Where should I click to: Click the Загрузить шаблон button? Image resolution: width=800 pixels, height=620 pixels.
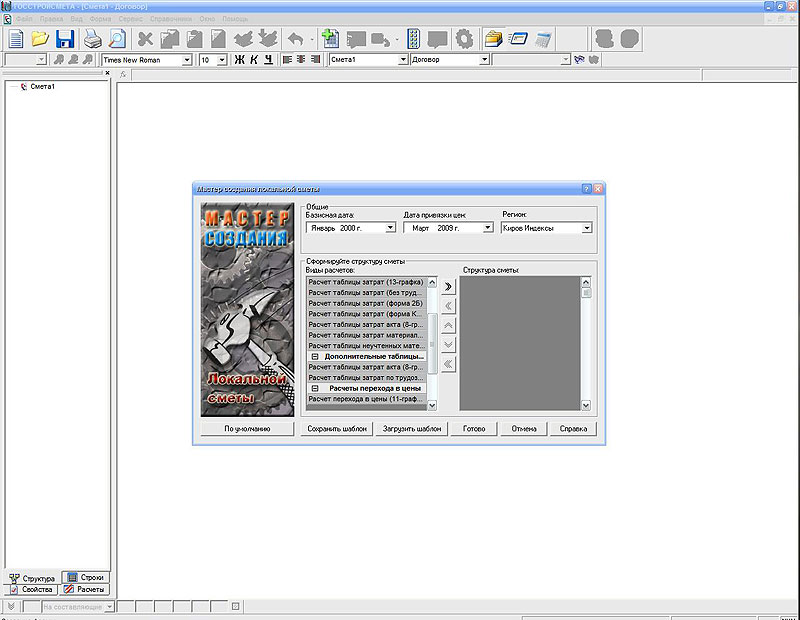click(411, 429)
